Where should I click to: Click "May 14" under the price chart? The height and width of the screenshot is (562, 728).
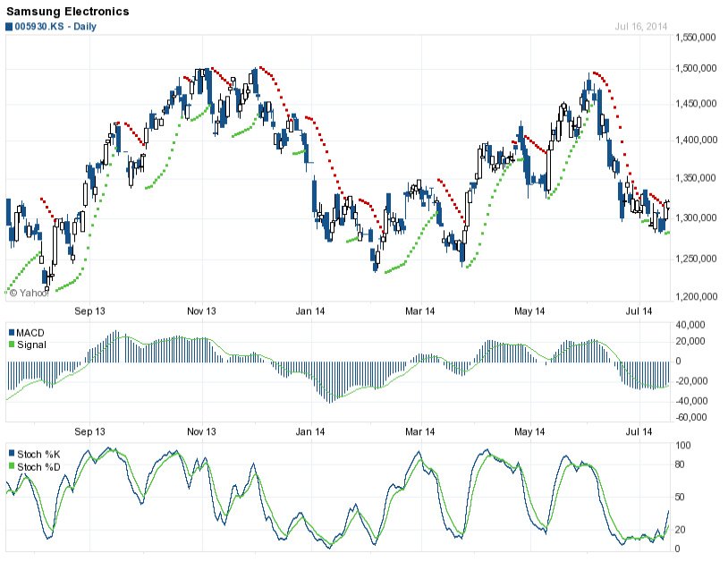tap(529, 311)
